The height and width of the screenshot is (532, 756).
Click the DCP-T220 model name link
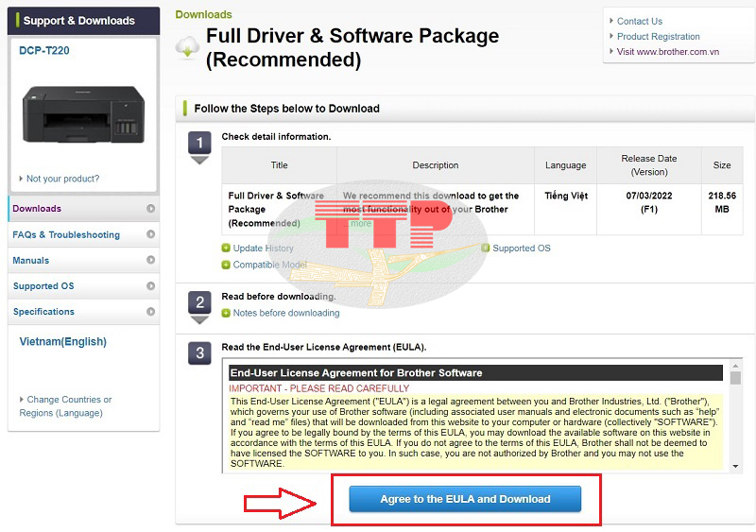43,51
